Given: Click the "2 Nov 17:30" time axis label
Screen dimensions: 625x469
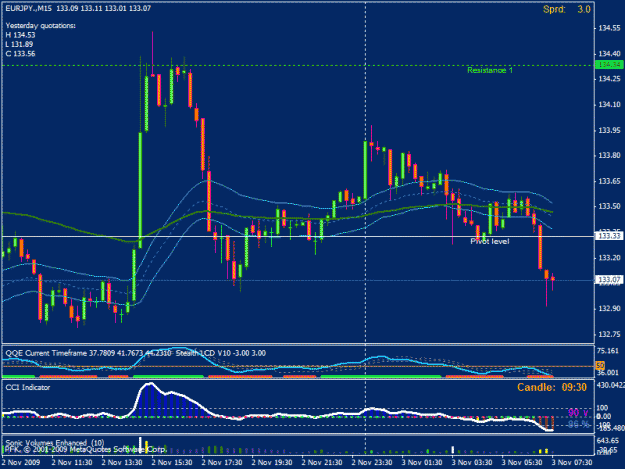Looking at the screenshot, I should coord(222,463).
